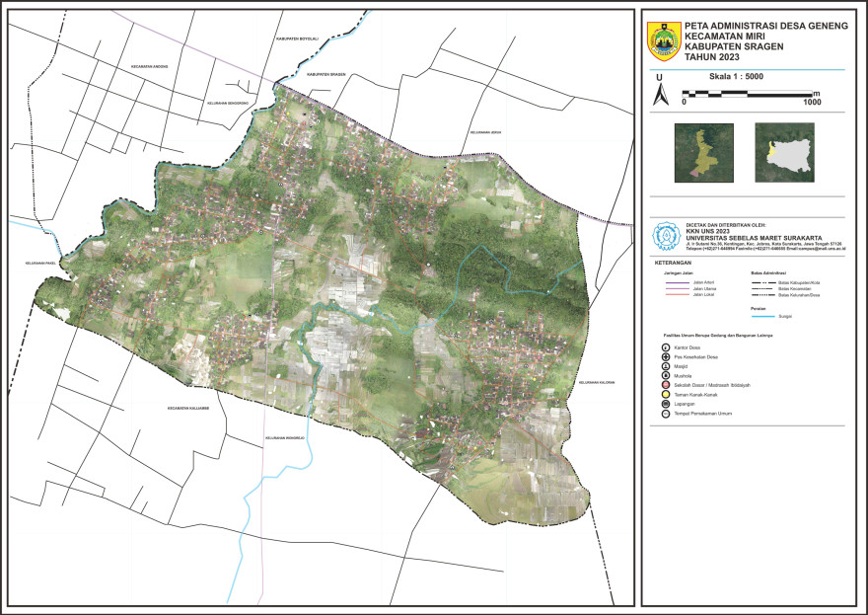Click the regency inset map with gray area

tap(784, 151)
